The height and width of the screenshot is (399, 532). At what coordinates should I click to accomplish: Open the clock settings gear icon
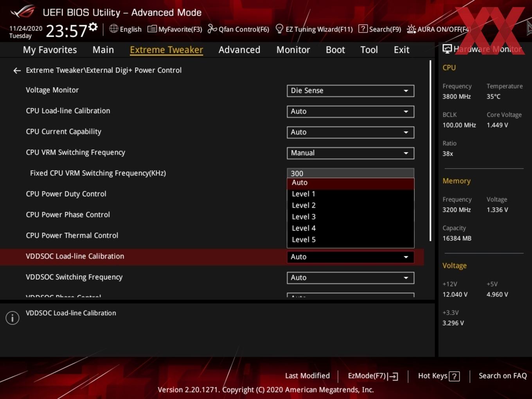click(93, 27)
